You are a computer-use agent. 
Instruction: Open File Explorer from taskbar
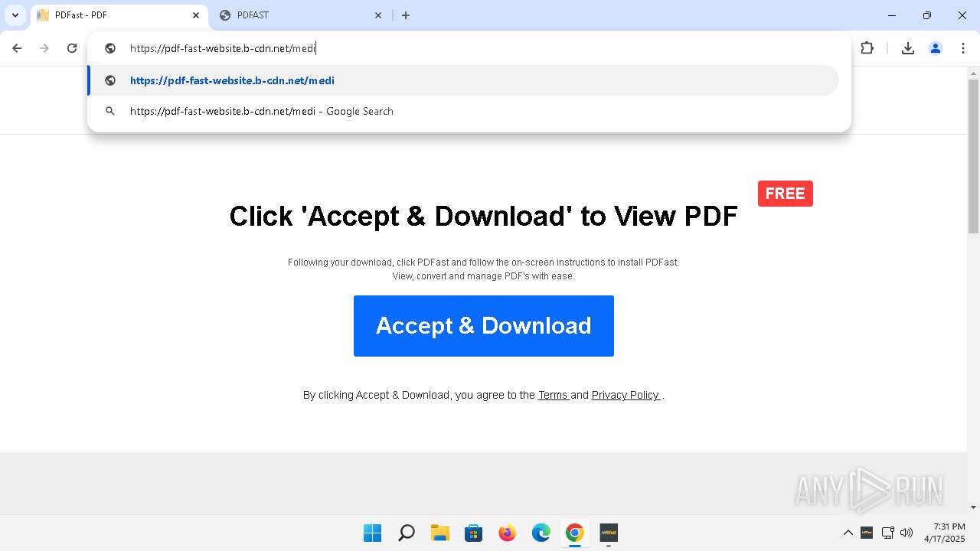point(439,533)
